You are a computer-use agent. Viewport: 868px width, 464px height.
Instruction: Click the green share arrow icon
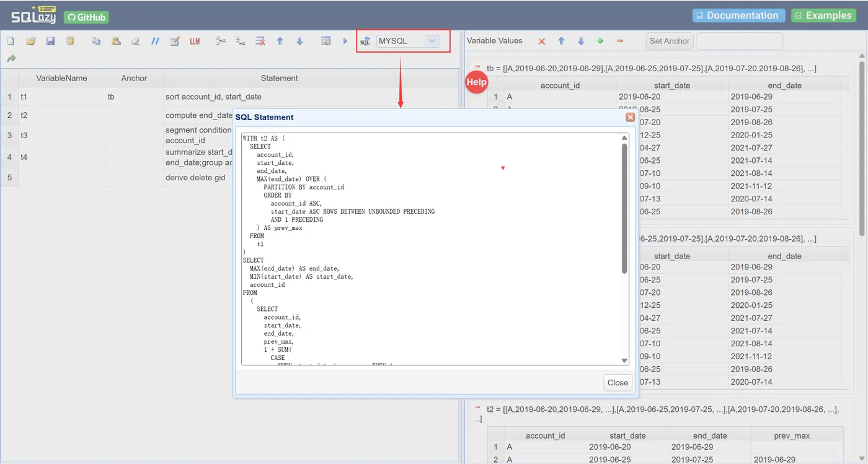click(11, 59)
